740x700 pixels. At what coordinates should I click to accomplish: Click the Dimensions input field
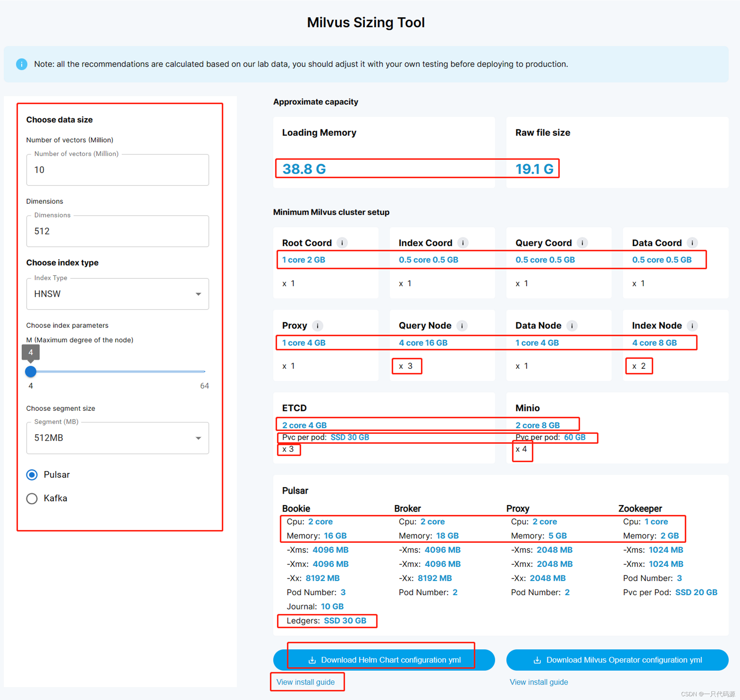[x=117, y=231]
